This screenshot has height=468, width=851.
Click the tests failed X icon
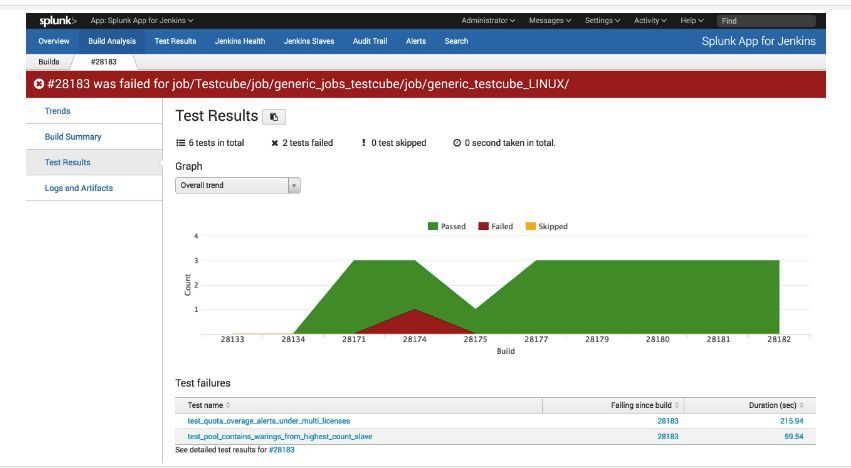[x=275, y=143]
